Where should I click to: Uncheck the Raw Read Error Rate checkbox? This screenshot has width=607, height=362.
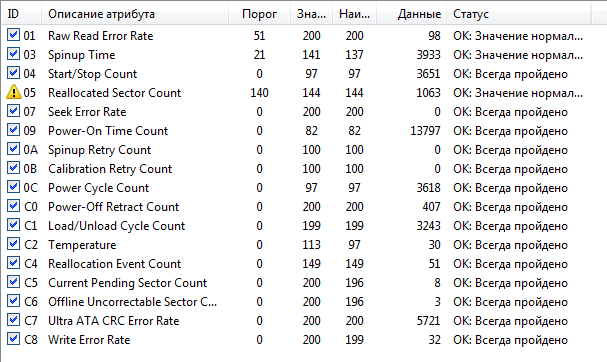point(13,35)
